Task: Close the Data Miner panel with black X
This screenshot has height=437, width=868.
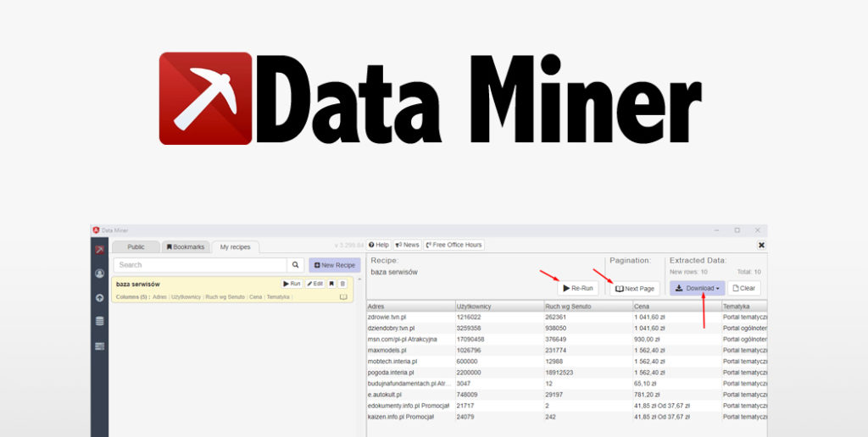Action: (x=761, y=245)
